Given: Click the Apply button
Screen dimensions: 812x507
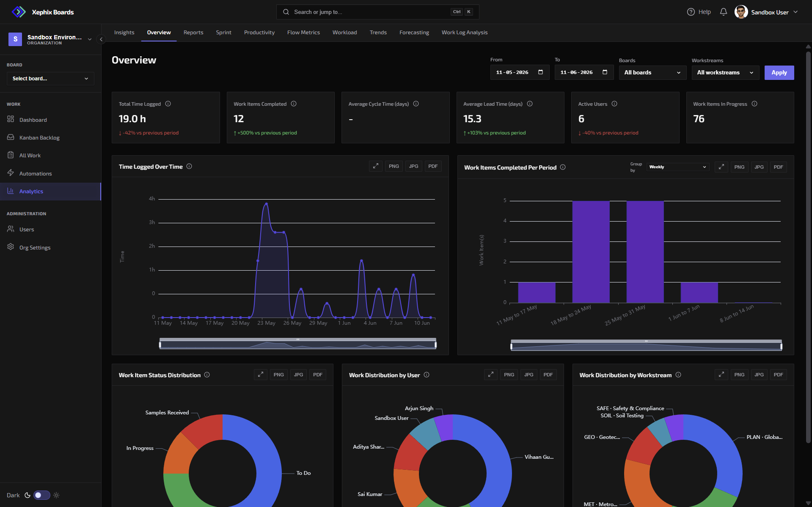Looking at the screenshot, I should tap(779, 73).
